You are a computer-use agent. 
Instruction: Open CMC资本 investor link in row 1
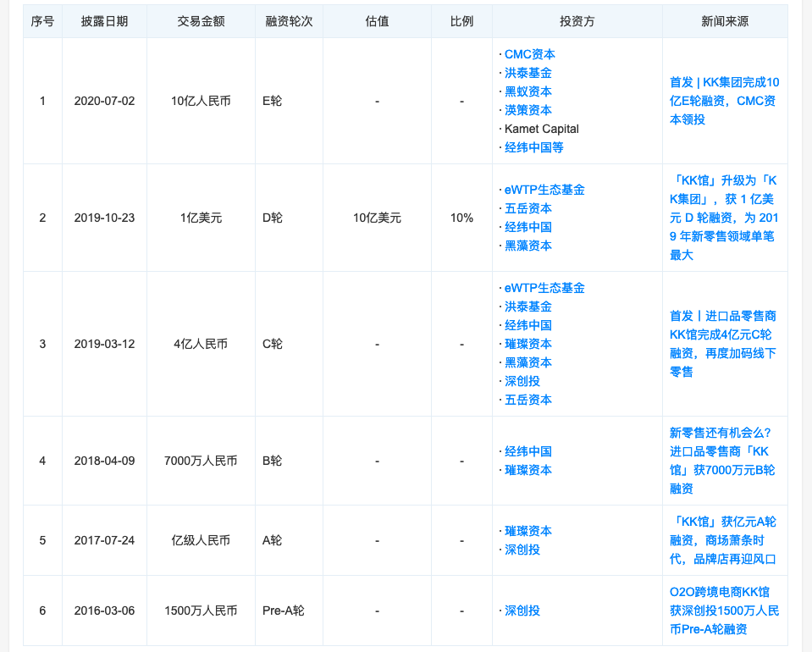coord(529,54)
